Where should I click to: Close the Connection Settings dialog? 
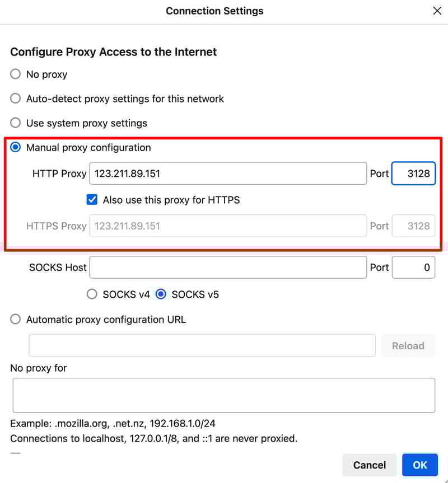point(437,11)
